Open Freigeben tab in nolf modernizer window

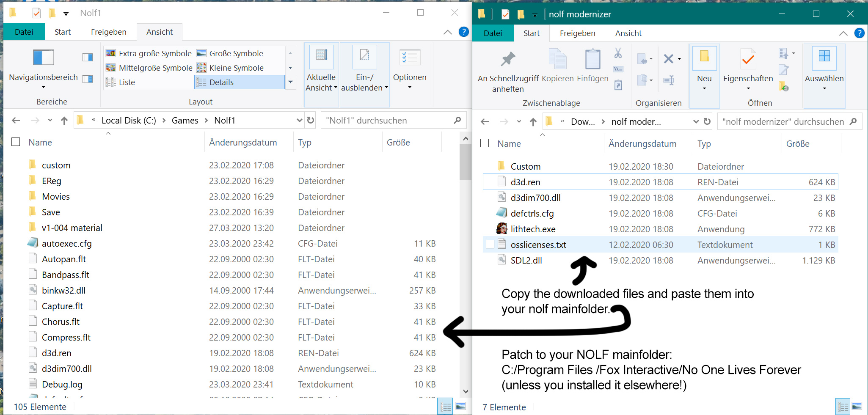coord(577,33)
